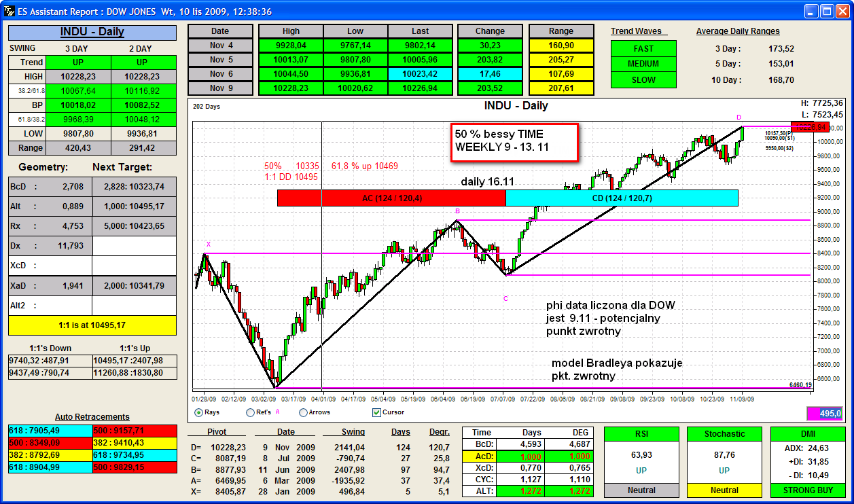Click the FAST trend wave button
The width and height of the screenshot is (854, 504).
(x=643, y=48)
